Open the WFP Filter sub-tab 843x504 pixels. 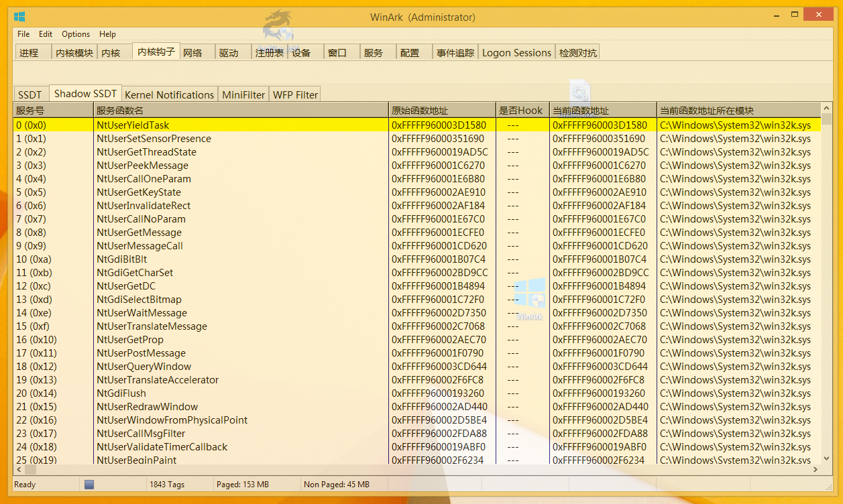tap(295, 94)
